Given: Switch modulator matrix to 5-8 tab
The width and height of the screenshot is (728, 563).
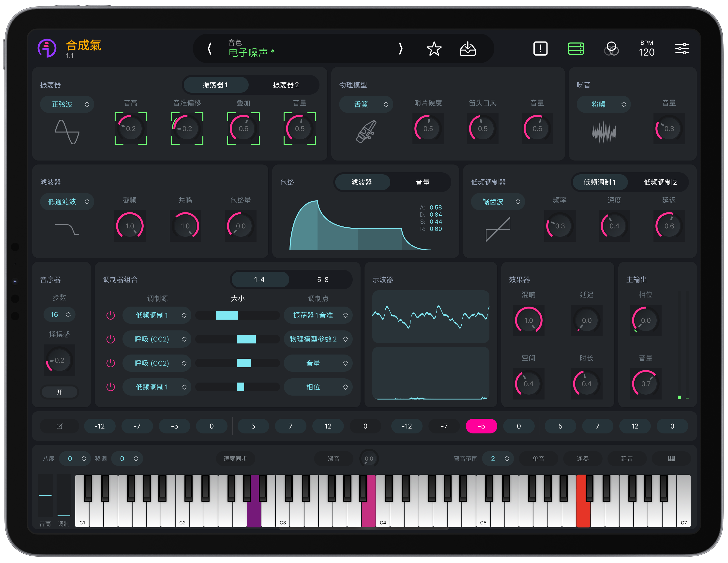Looking at the screenshot, I should pos(322,280).
